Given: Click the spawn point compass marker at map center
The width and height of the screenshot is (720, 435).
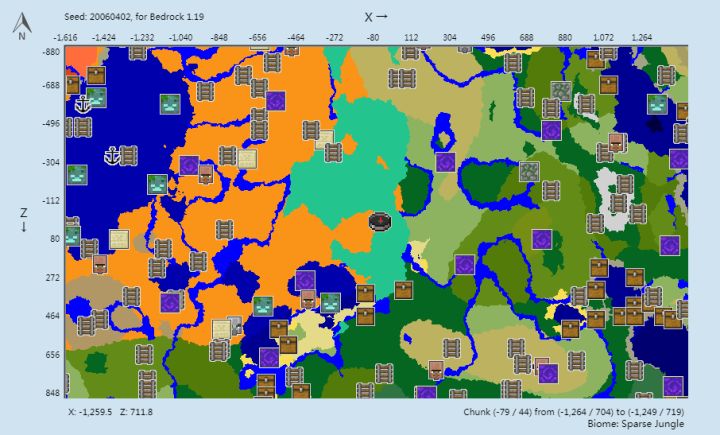Looking at the screenshot, I should click(x=380, y=221).
